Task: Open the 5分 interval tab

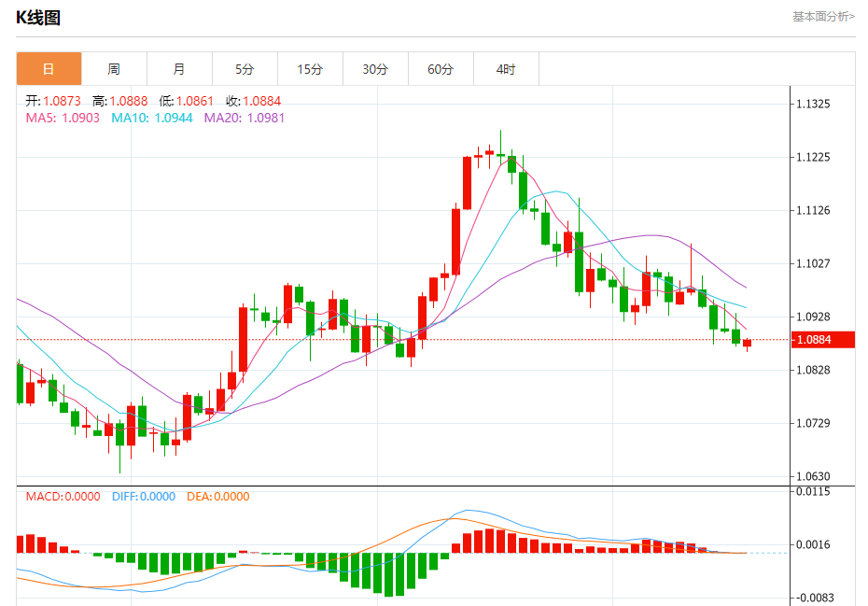Action: tap(245, 69)
